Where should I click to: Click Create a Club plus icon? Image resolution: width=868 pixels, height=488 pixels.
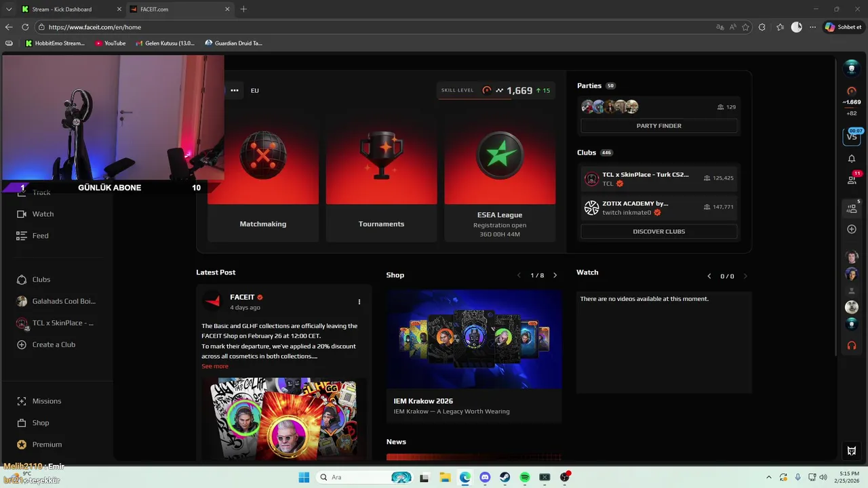click(21, 344)
